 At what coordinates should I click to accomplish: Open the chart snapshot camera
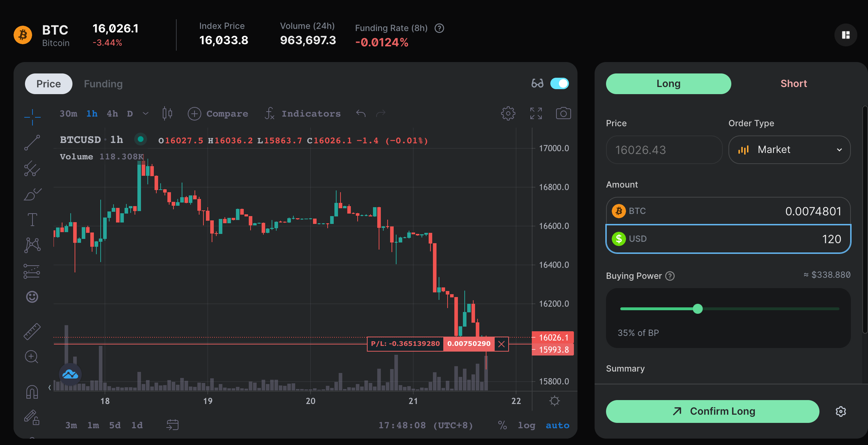[563, 113]
